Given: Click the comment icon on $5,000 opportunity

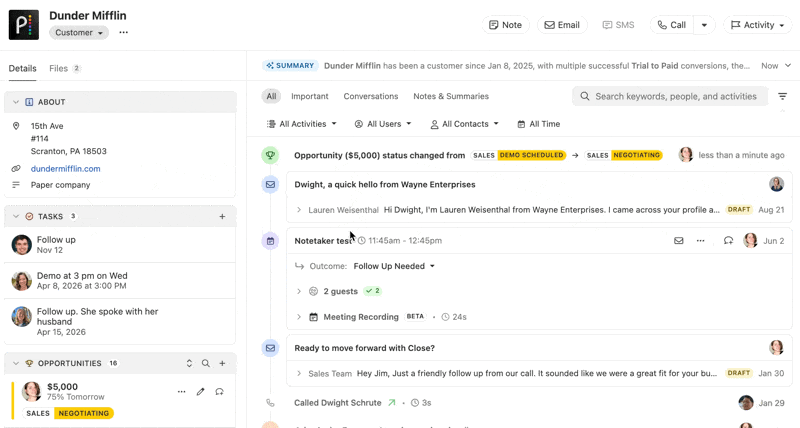Looking at the screenshot, I should [x=219, y=392].
